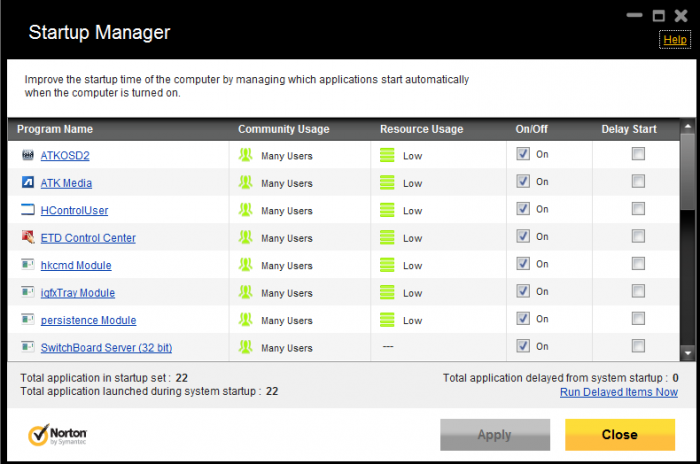Click Run Delayed Items Now link
The image size is (700, 464).
pos(618,392)
